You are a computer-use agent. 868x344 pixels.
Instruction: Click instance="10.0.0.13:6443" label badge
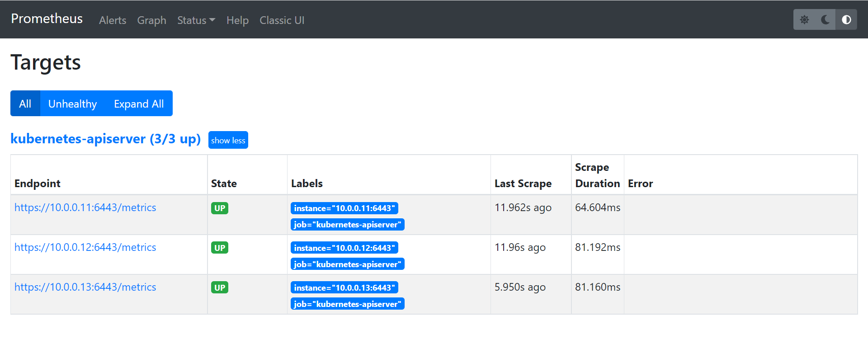tap(344, 288)
